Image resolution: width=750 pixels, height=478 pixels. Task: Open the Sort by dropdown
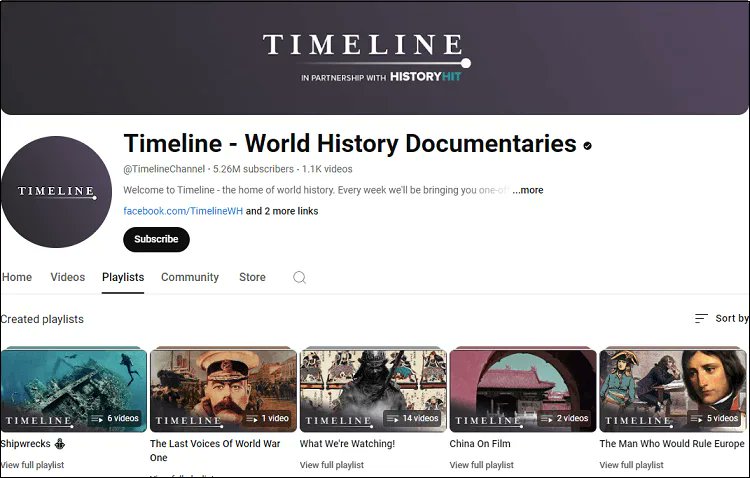click(722, 318)
